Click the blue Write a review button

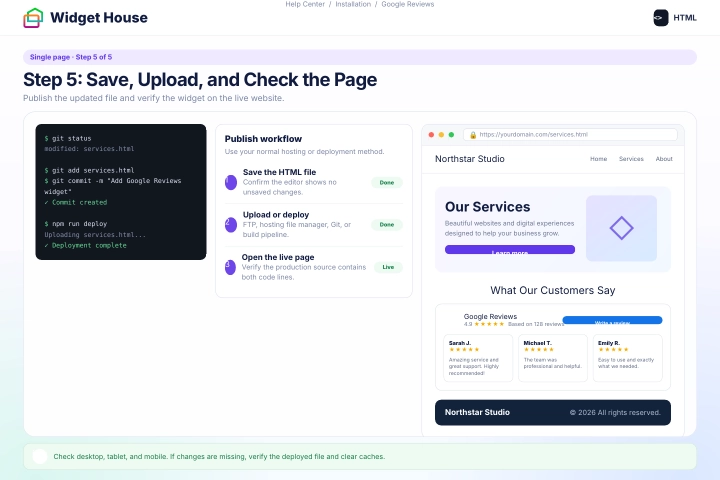click(x=612, y=320)
